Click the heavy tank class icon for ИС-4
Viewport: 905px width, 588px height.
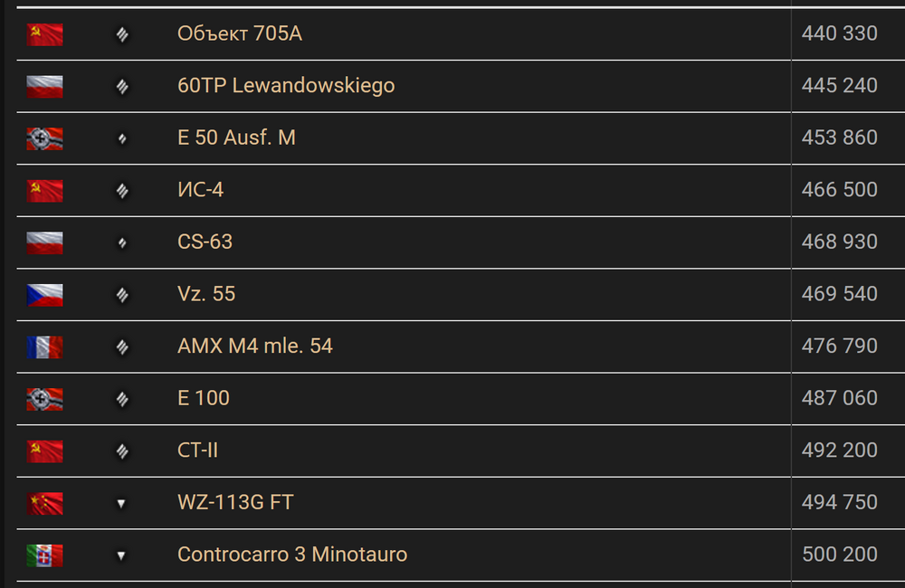(x=122, y=191)
